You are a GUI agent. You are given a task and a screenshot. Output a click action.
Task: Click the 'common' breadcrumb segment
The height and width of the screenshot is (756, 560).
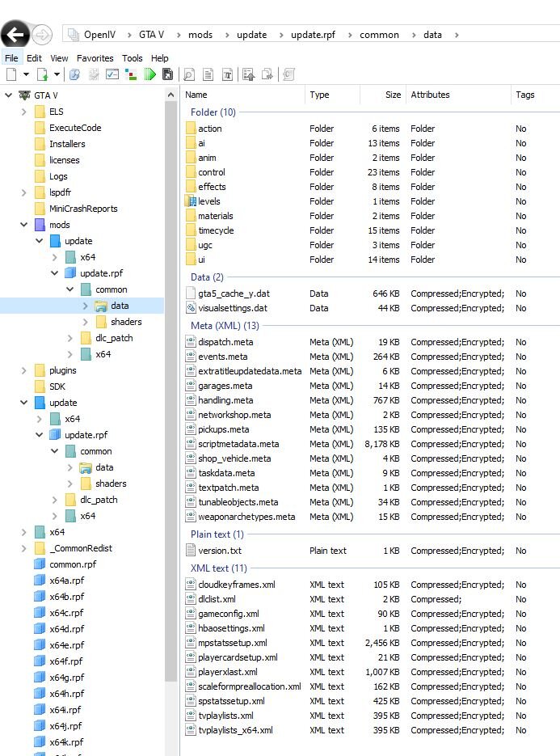point(379,35)
